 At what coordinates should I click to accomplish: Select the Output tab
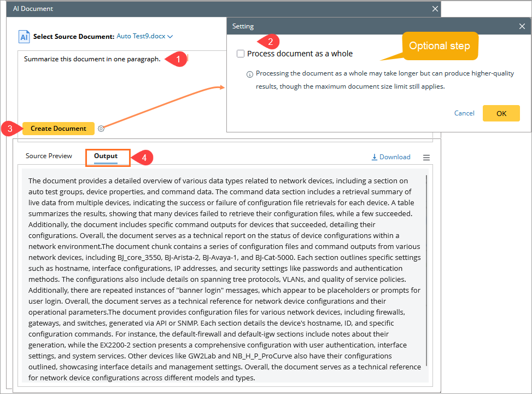pos(106,156)
